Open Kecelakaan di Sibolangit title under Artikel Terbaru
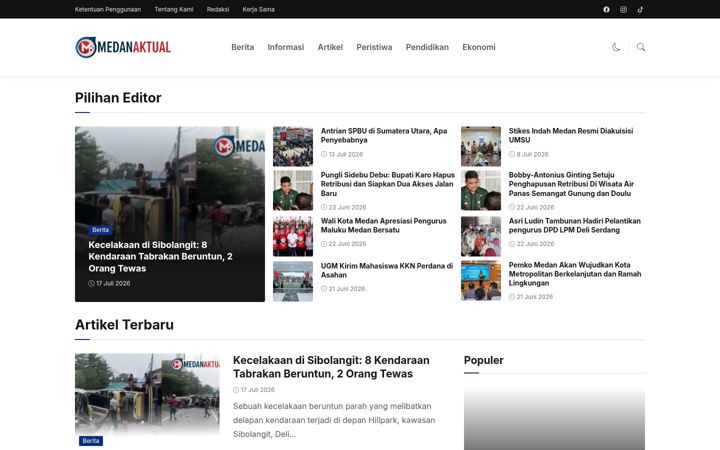This screenshot has width=720, height=450. tap(331, 367)
